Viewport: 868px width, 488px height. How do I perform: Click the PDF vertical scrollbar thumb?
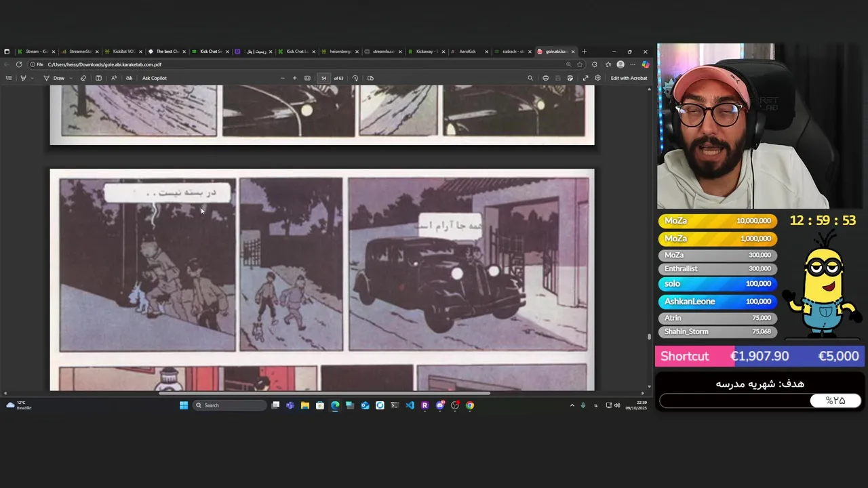[649, 336]
